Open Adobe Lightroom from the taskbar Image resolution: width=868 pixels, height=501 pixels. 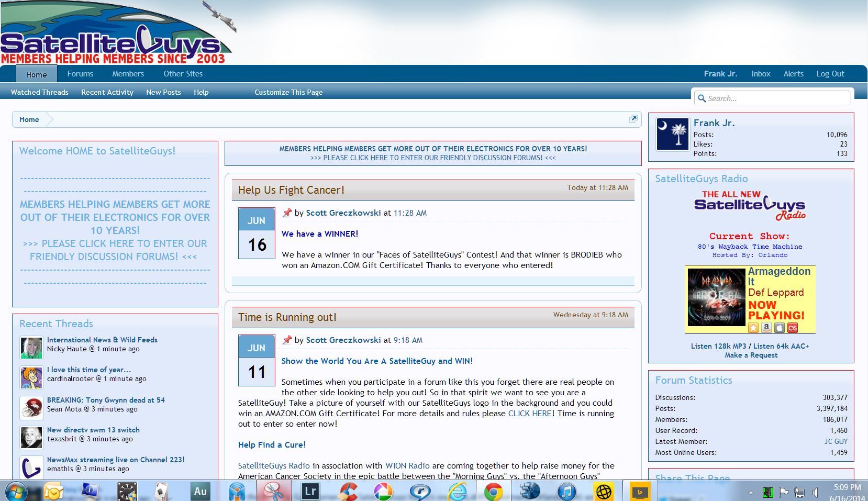pos(310,492)
